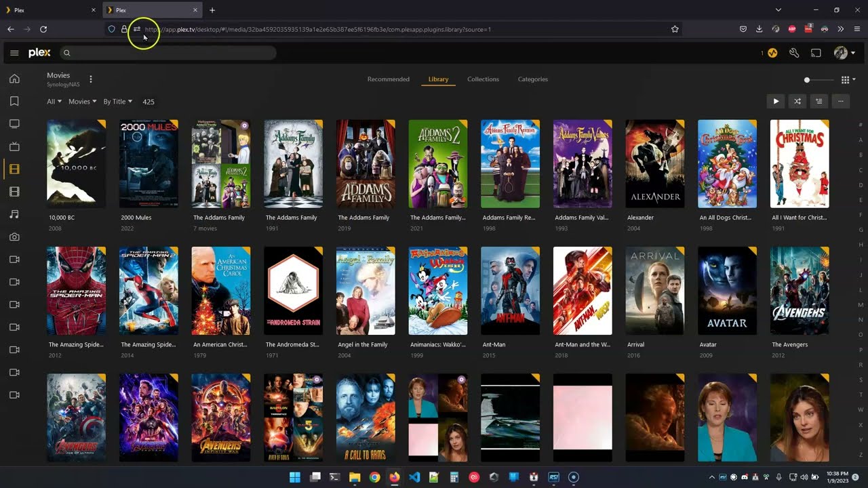Jump to letter M in alphabet index
868x488 pixels.
click(861, 305)
